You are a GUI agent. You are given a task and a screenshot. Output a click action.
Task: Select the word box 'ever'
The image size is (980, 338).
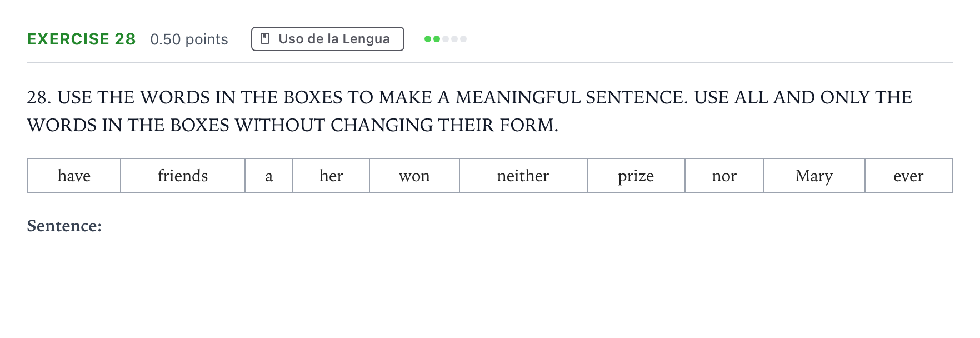click(x=909, y=176)
